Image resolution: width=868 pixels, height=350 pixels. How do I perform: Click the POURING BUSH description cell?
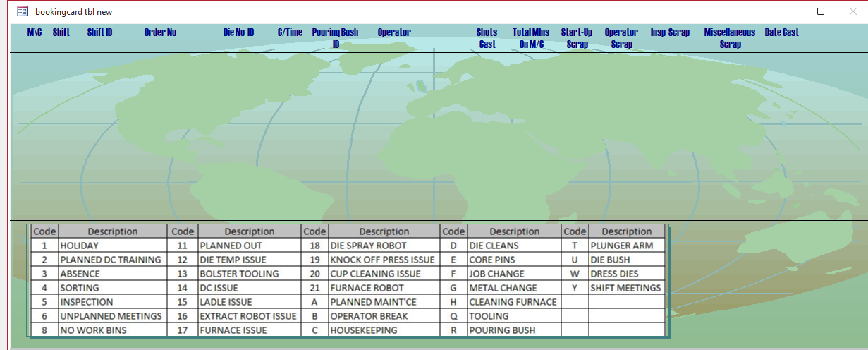514,330
